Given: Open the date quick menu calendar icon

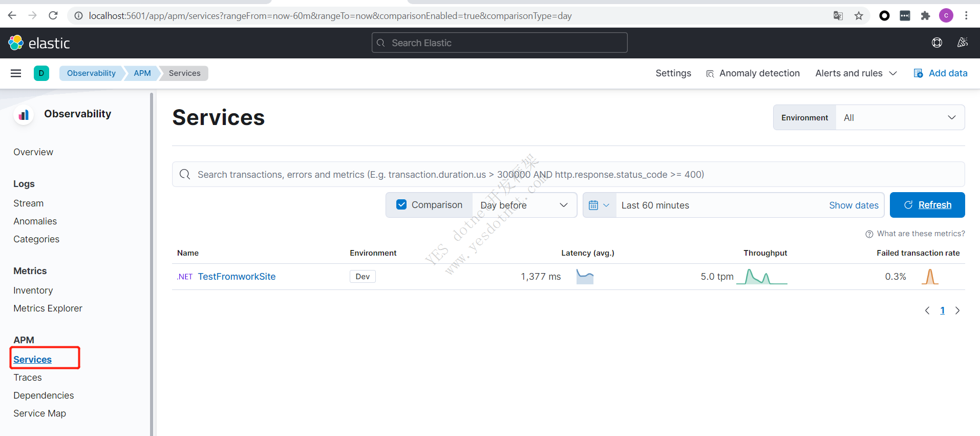Looking at the screenshot, I should pos(599,205).
